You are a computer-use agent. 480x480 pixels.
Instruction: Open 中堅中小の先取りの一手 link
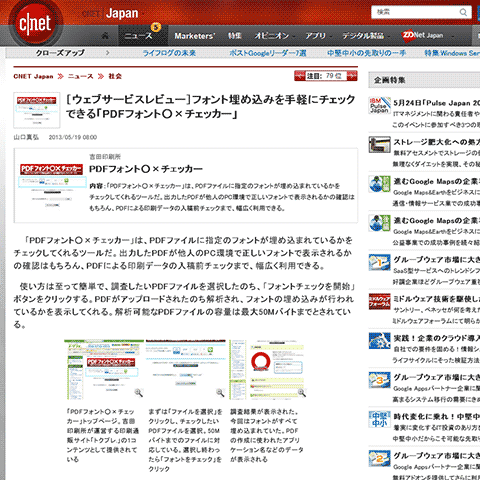point(366,53)
